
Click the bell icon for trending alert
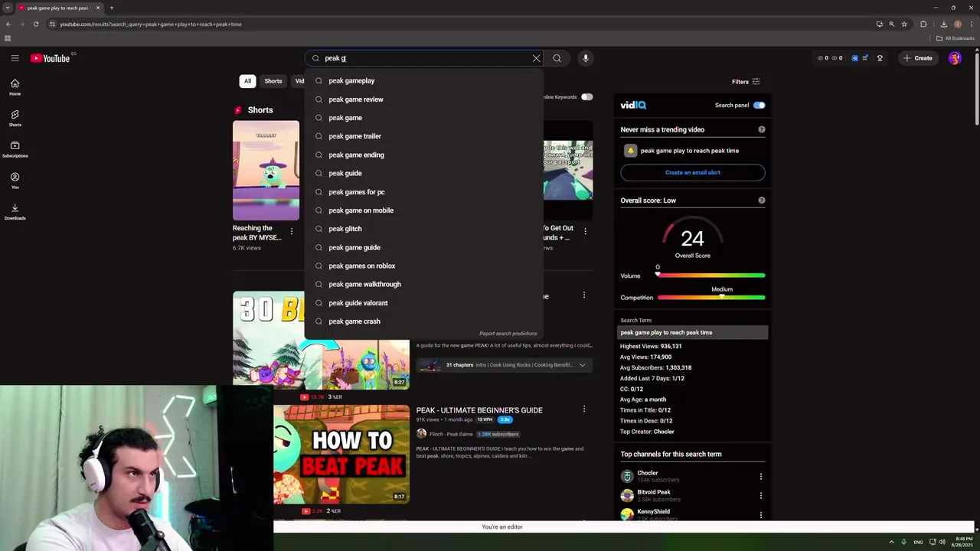click(630, 151)
